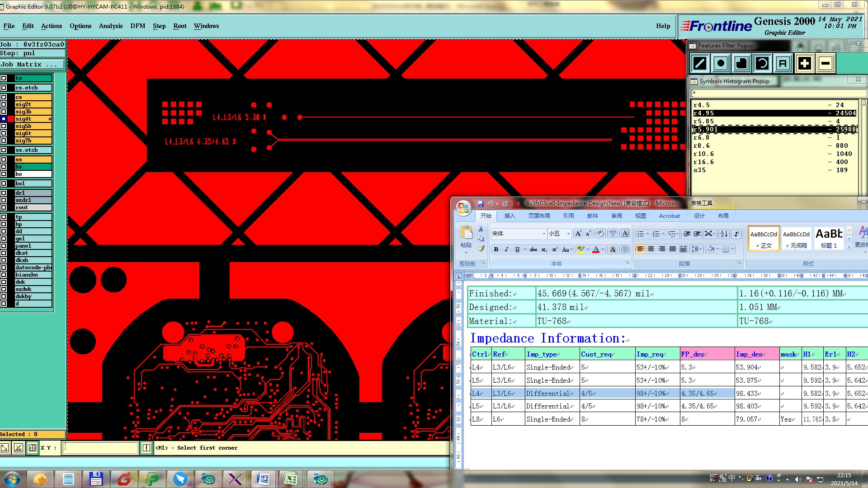This screenshot has width=868, height=488.
Task: Open the font name dropdown showing 宋体
Action: click(x=544, y=234)
